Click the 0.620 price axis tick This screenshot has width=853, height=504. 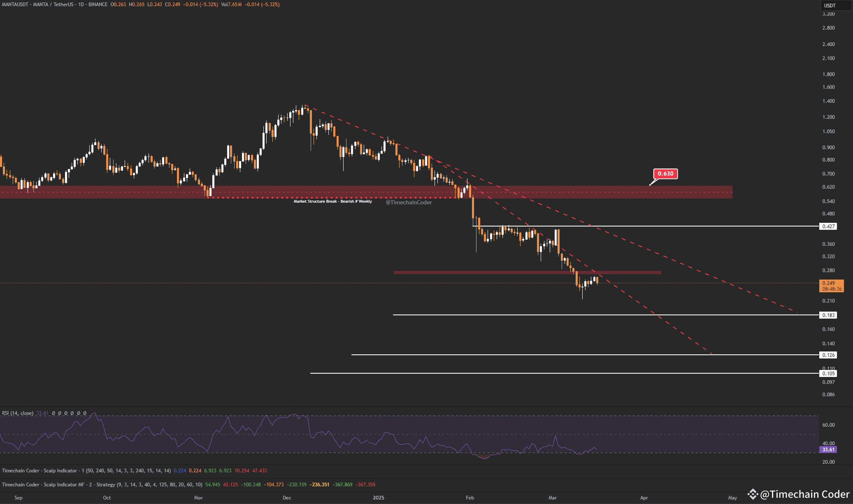tap(828, 187)
